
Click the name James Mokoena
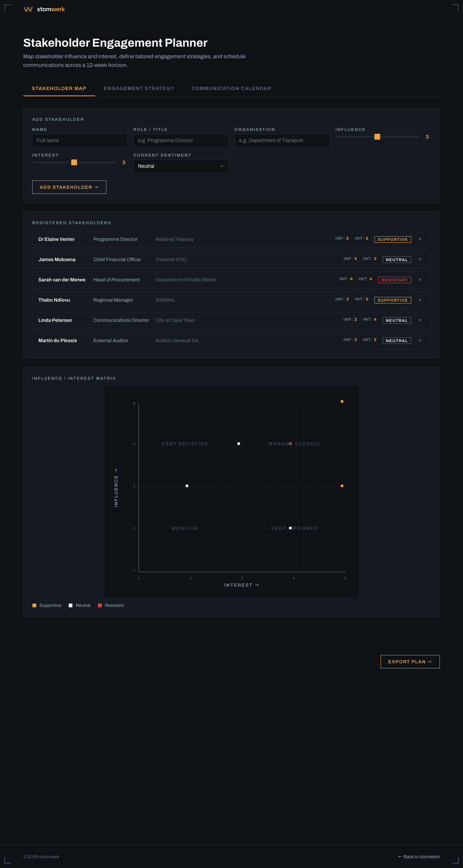click(57, 260)
